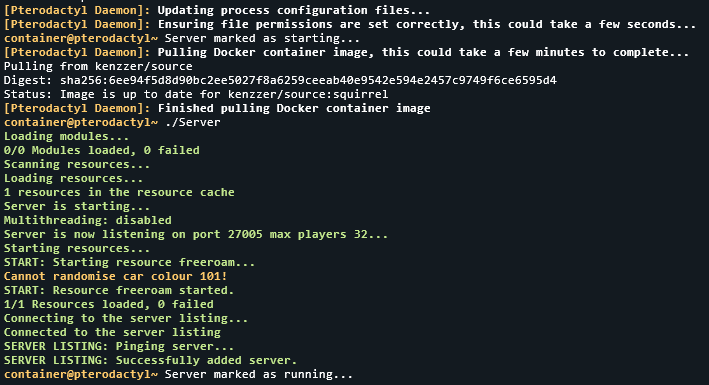This screenshot has height=385, width=709.
Task: Click "0/0 Modules loaded, 0 failed" line
Action: coord(102,150)
